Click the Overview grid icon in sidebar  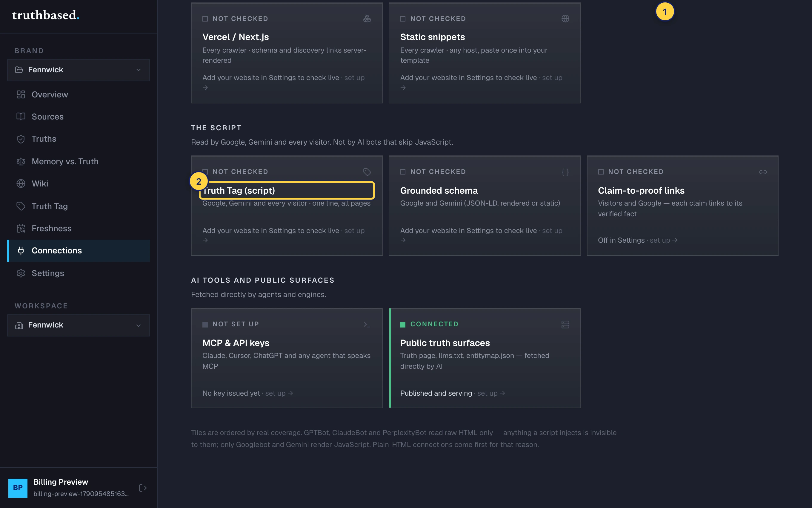coord(21,95)
